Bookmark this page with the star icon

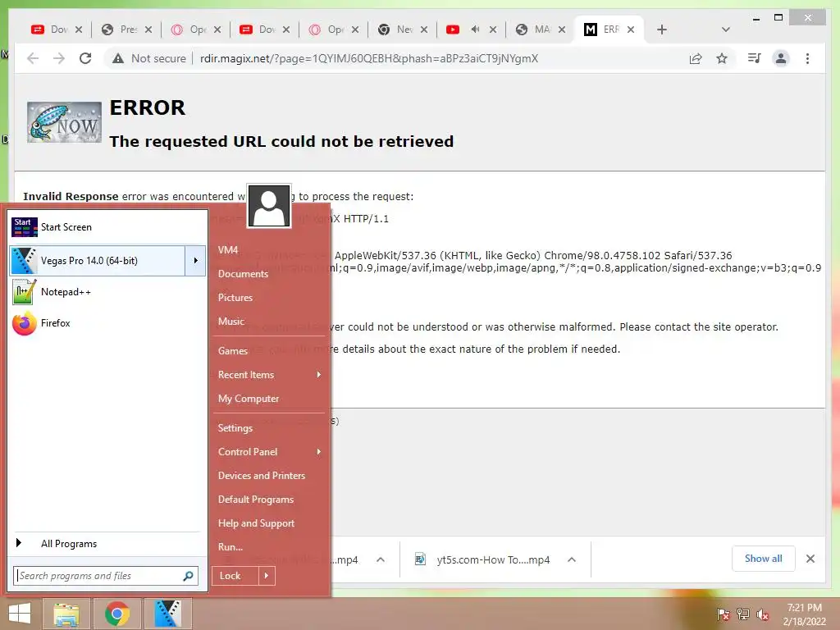tap(722, 58)
